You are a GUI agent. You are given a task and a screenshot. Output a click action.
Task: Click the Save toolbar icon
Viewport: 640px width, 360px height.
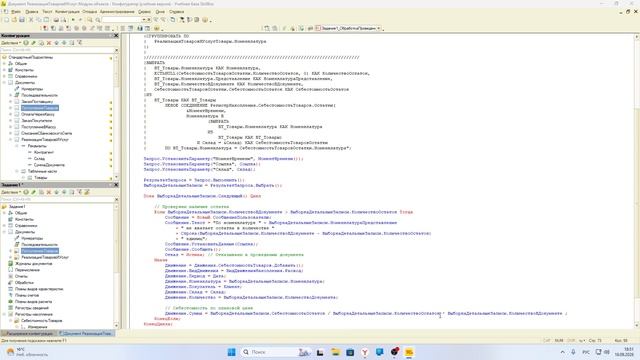point(22,20)
